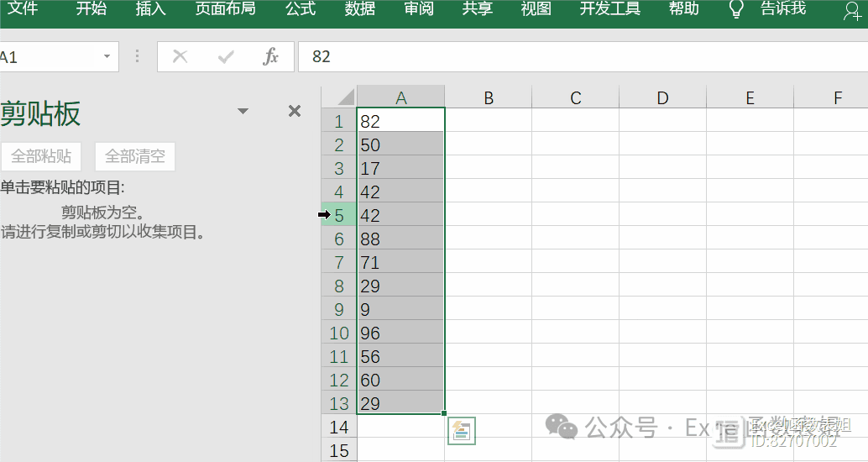The width and height of the screenshot is (868, 462).
Task: Click the 全部清空 button
Action: point(135,157)
